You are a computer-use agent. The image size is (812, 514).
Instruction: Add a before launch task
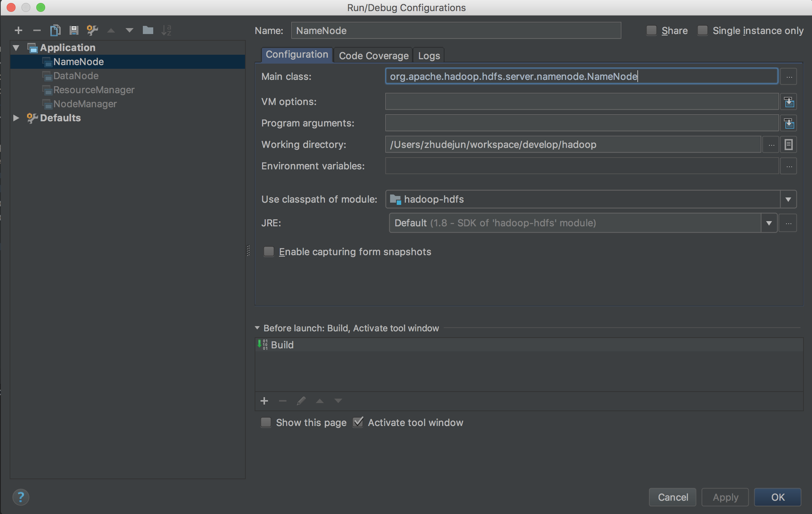(264, 401)
